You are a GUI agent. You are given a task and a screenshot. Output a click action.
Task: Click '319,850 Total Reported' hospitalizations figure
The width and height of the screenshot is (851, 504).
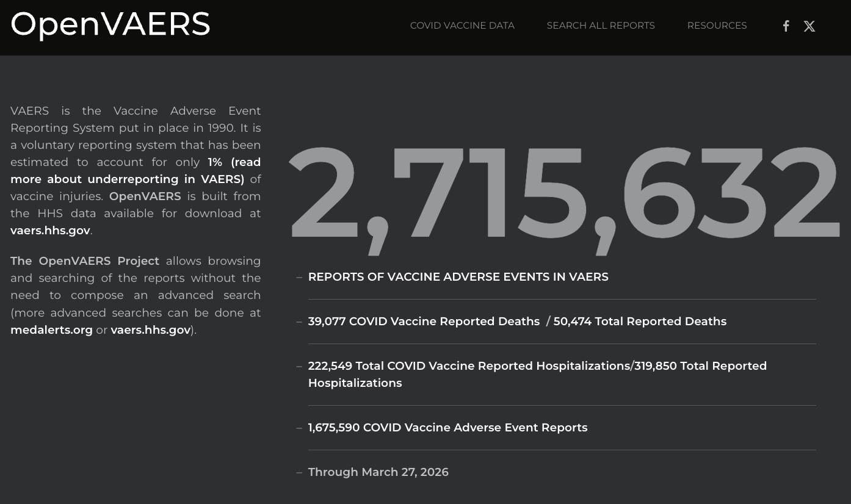(x=700, y=366)
